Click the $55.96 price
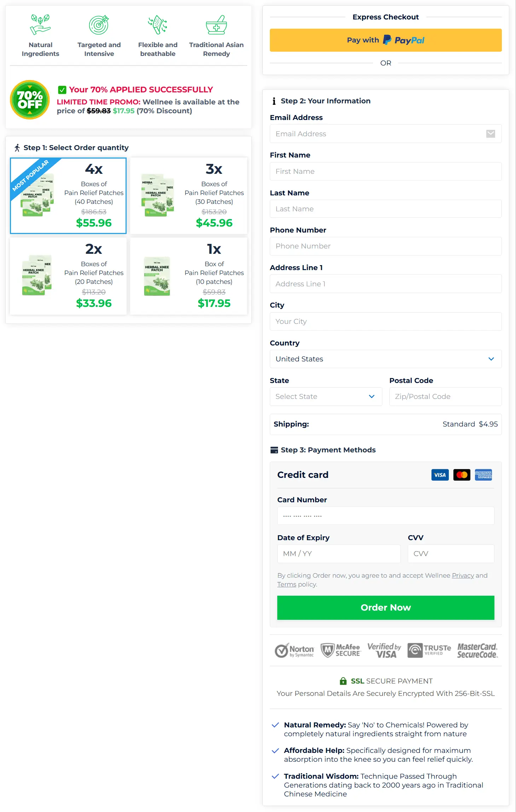 (94, 223)
